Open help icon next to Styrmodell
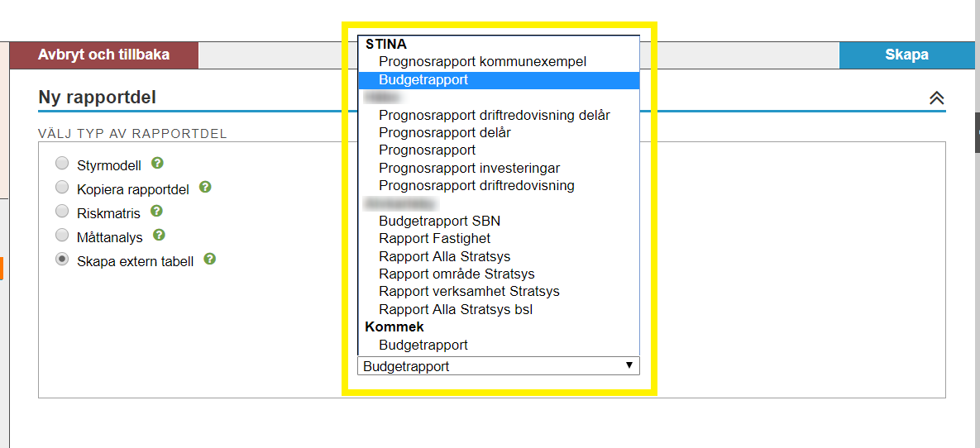The height and width of the screenshot is (448, 980). pyautogui.click(x=157, y=163)
